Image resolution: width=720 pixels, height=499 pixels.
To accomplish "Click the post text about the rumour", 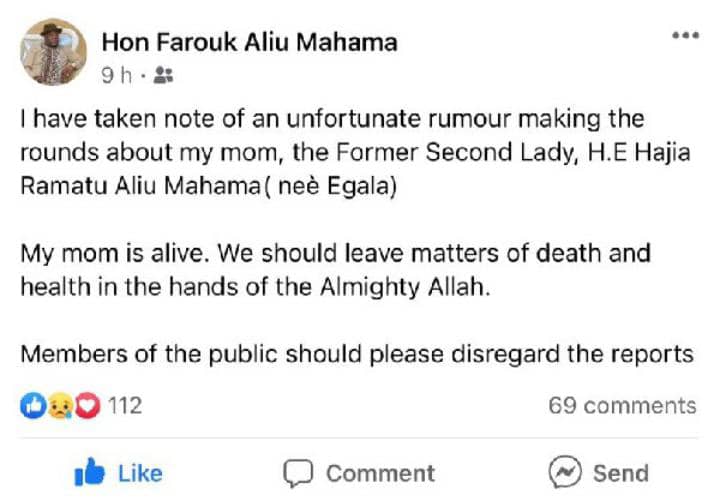I will tap(355, 152).
